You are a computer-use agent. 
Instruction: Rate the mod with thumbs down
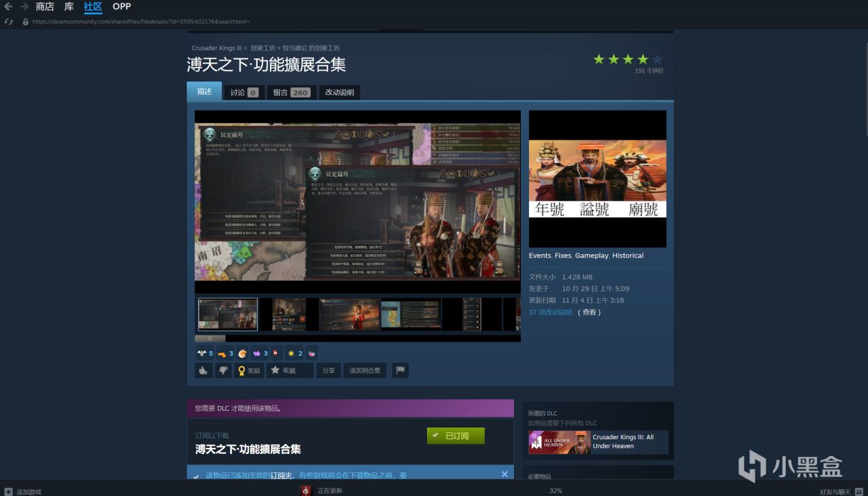[x=223, y=371]
